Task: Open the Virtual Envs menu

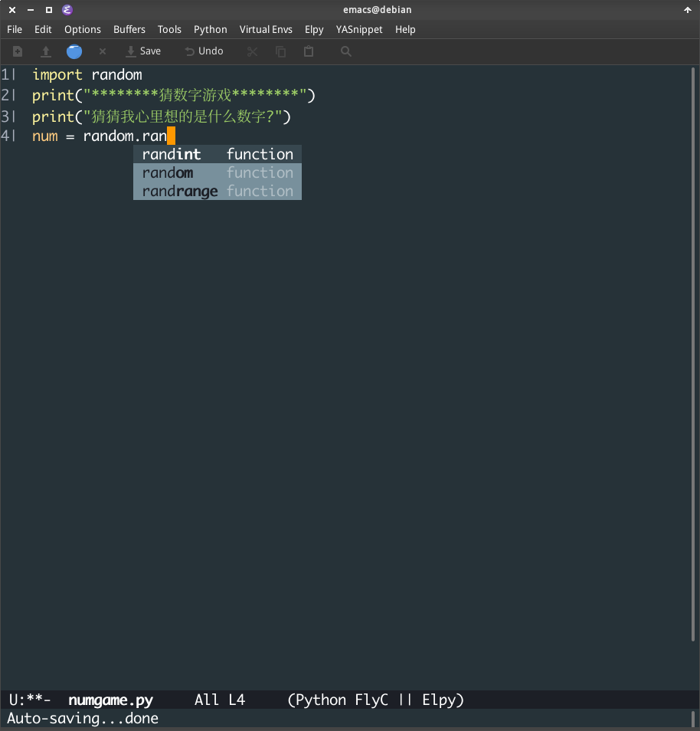Action: click(266, 29)
